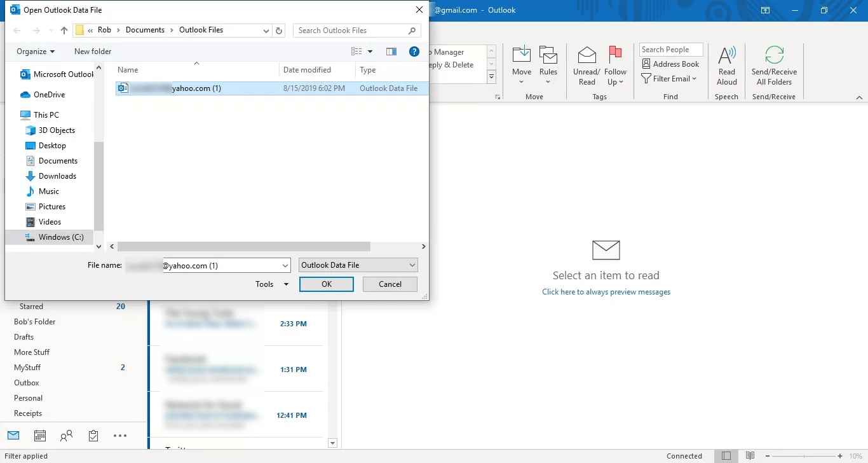Expand the File name dropdown list

(x=285, y=265)
